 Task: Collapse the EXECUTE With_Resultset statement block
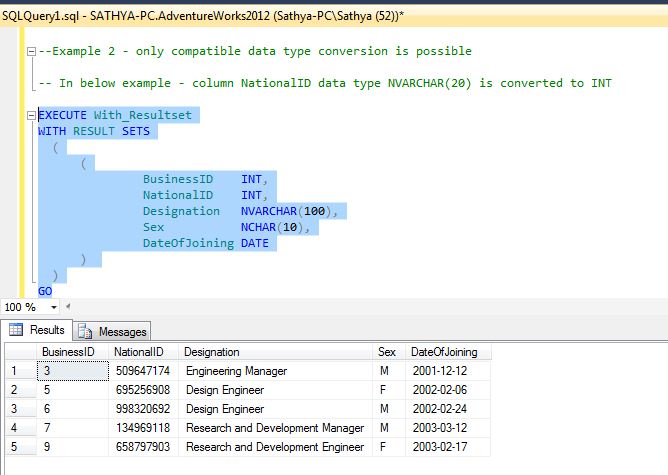[x=31, y=115]
